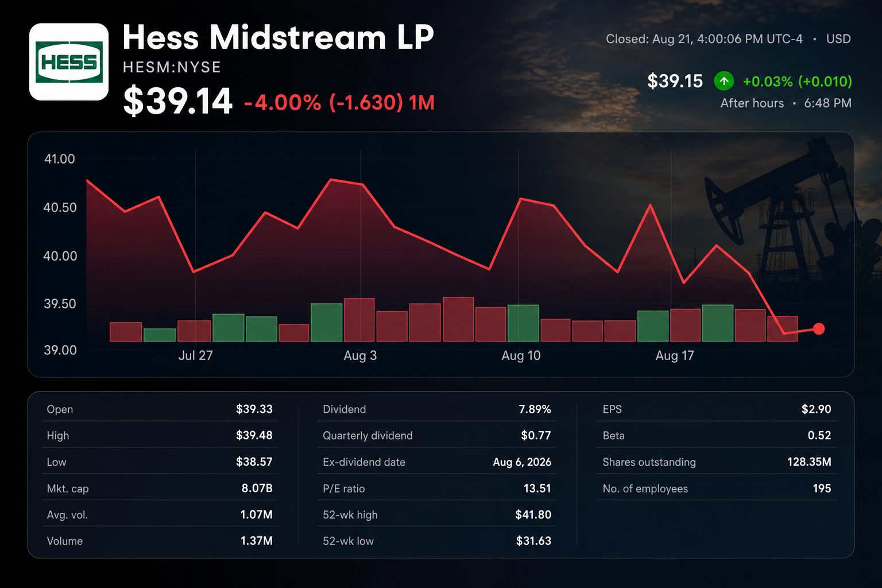Image resolution: width=882 pixels, height=588 pixels.
Task: Click the dividend yield "7.89%"
Action: coord(535,409)
